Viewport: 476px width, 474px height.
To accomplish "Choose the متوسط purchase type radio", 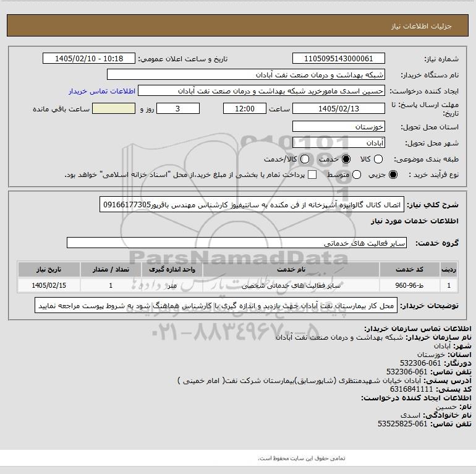I will click(357, 175).
